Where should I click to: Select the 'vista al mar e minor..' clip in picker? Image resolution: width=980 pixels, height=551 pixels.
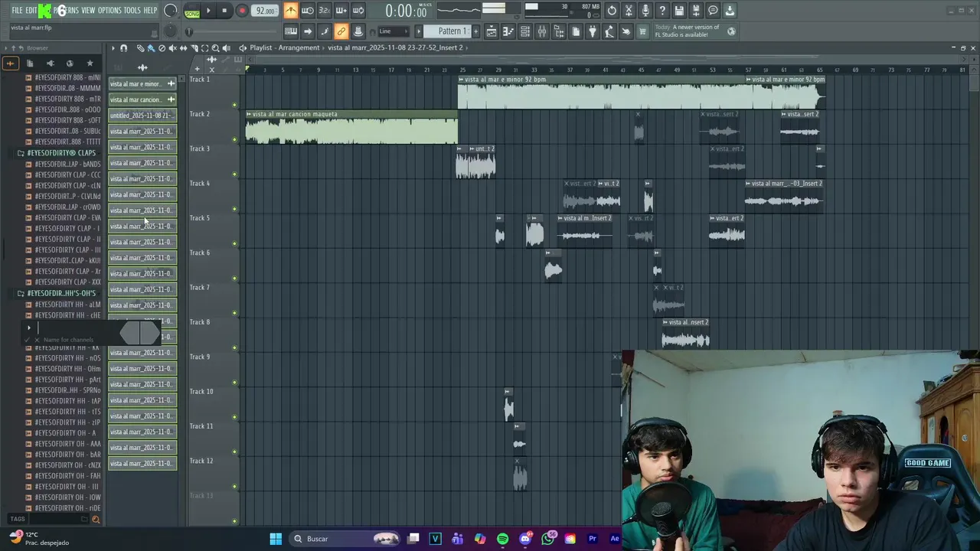pos(142,83)
